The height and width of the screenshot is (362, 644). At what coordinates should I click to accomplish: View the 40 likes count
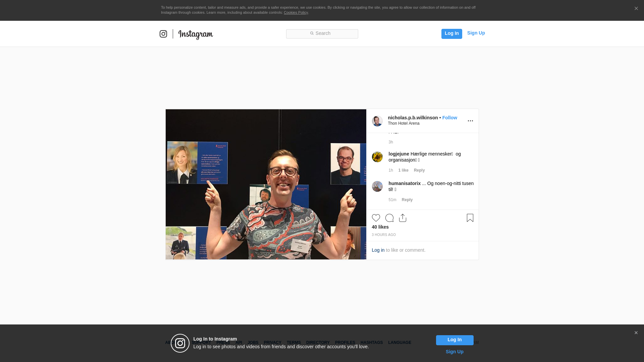tap(380, 227)
